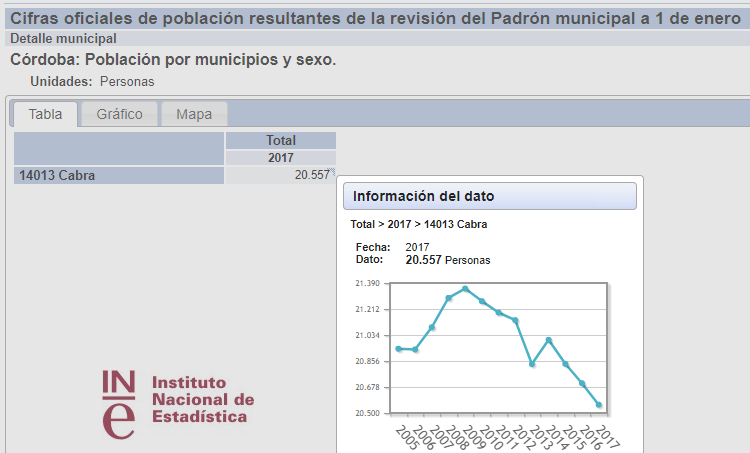
Task: Click the 2017 data point on chart
Action: (599, 405)
